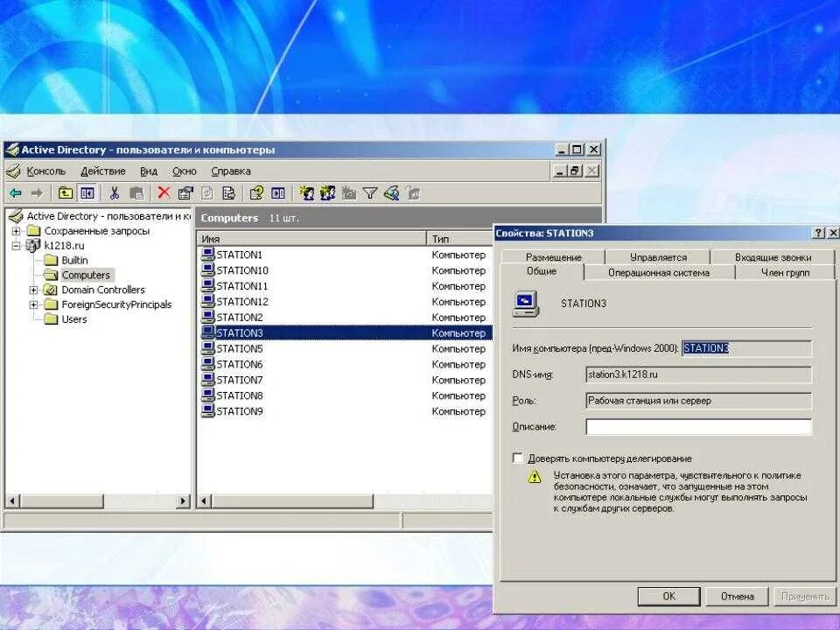This screenshot has width=840, height=630.
Task: Click the Применить button
Action: point(805,596)
